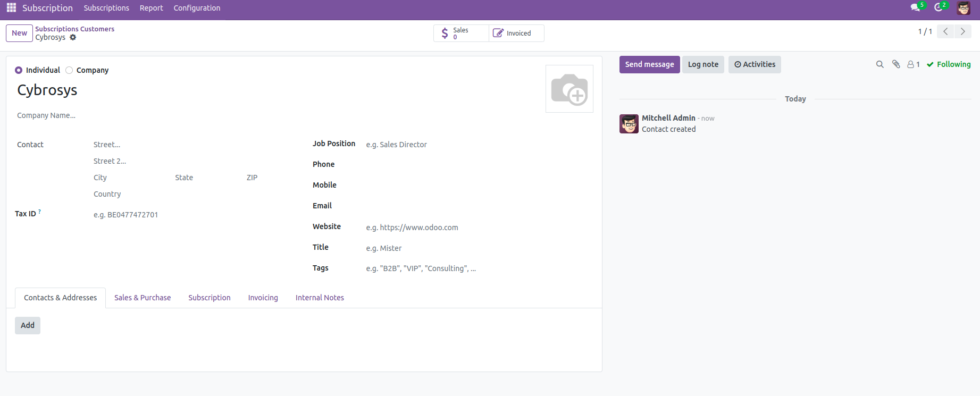Switch to the Subscription tab
This screenshot has height=396, width=980.
(x=210, y=298)
